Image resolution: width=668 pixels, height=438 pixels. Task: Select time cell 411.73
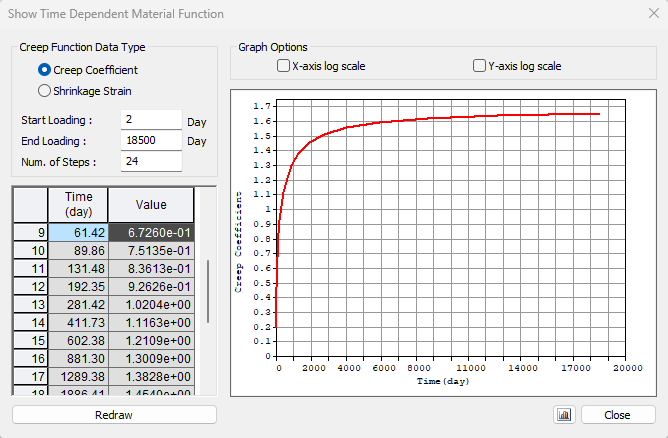(x=78, y=323)
